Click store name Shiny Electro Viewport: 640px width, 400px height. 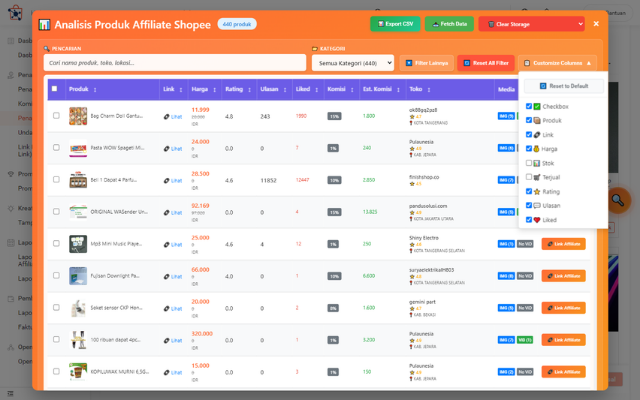(424, 238)
